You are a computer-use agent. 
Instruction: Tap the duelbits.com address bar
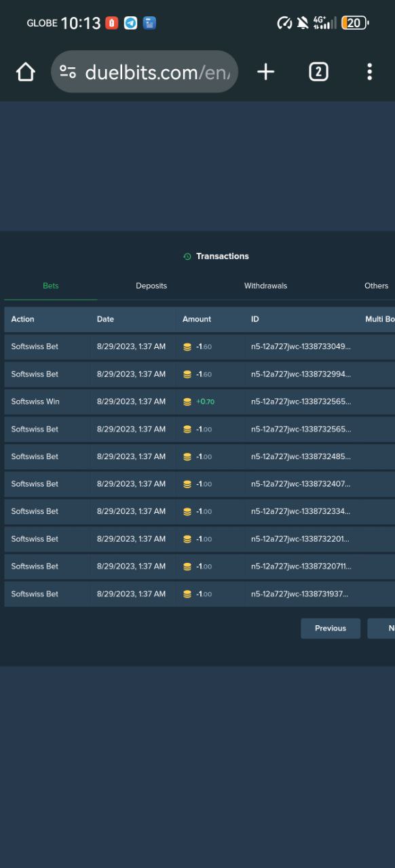[x=145, y=72]
